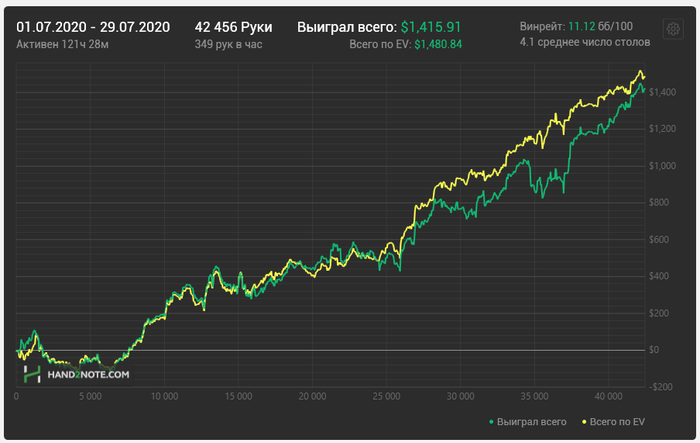Toggle the yellow "Всего по EV" legend entry

tap(613, 422)
